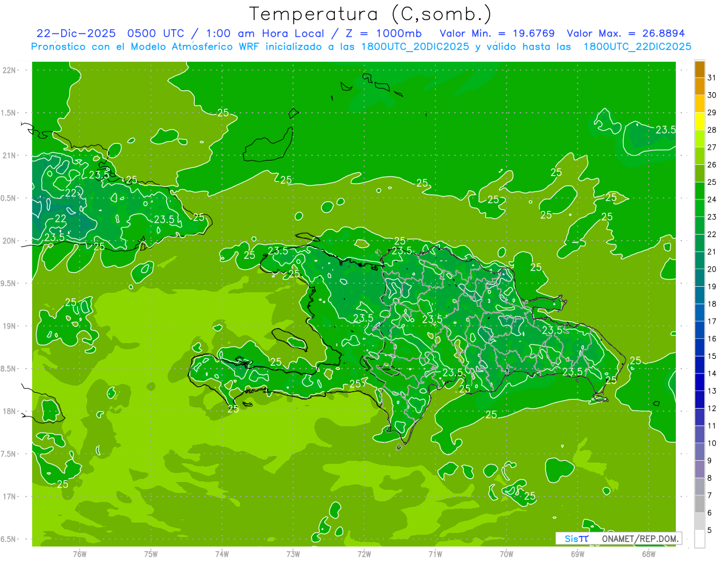The image size is (728, 562).
Task: Click the "Sis" logo beside ONAMET
Action: 576,538
